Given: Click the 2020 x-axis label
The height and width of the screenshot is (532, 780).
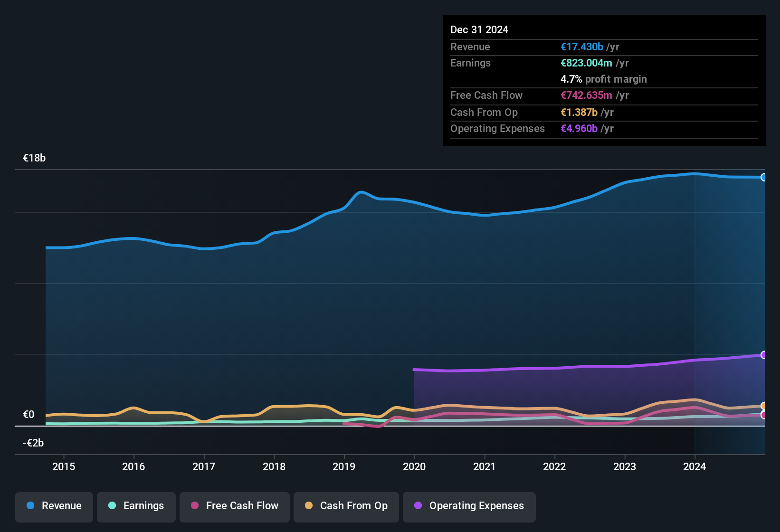Looking at the screenshot, I should (414, 466).
